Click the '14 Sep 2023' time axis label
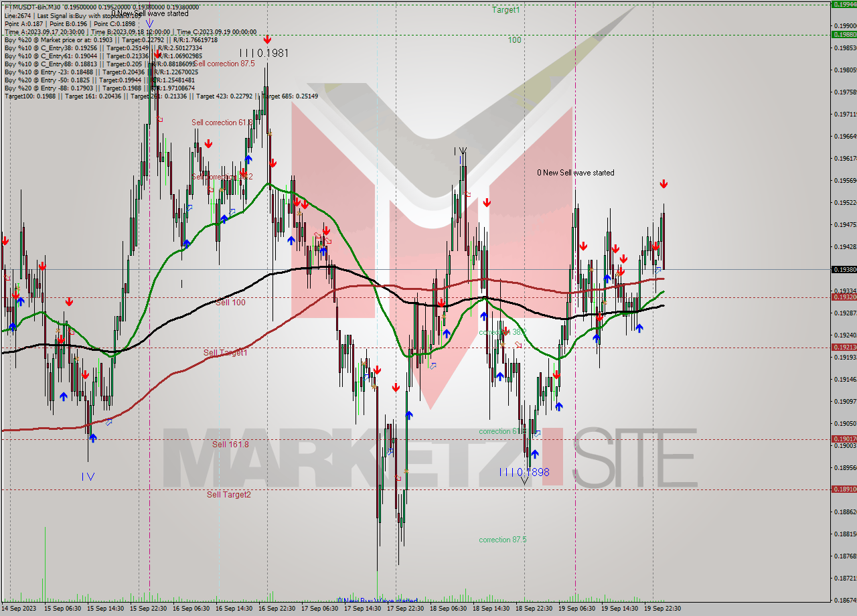 tap(19, 609)
